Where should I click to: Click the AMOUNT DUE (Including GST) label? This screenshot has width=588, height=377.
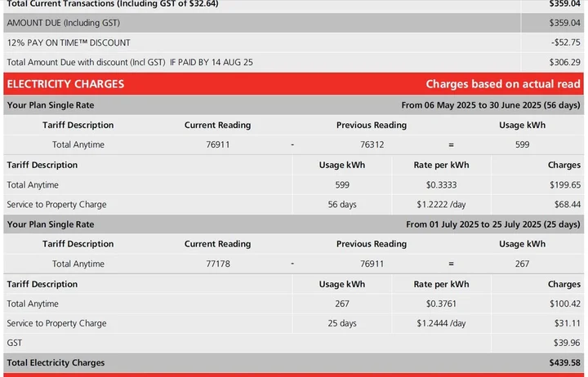(x=63, y=23)
